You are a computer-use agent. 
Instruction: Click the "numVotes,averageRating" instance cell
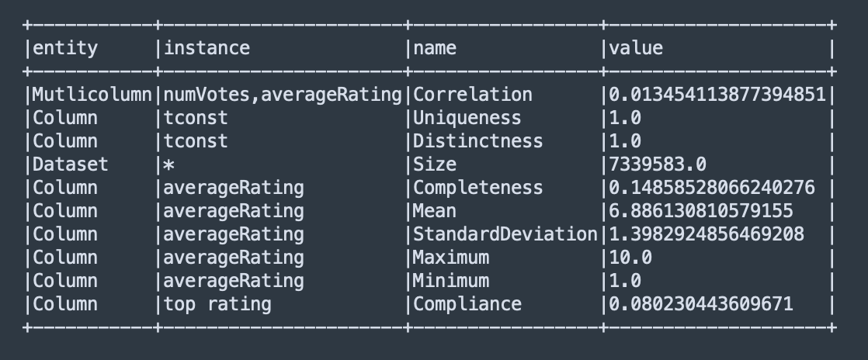[x=282, y=95]
